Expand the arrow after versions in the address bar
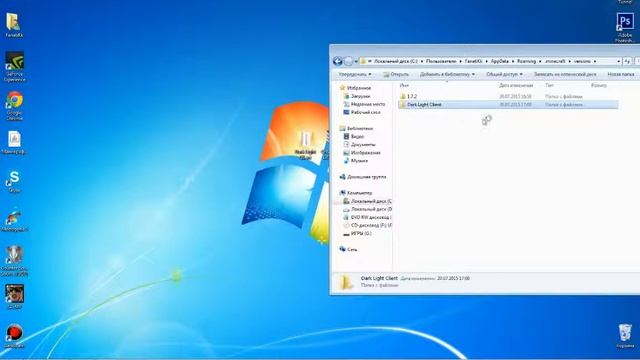Image resolution: width=640 pixels, height=360 pixels. click(x=595, y=61)
